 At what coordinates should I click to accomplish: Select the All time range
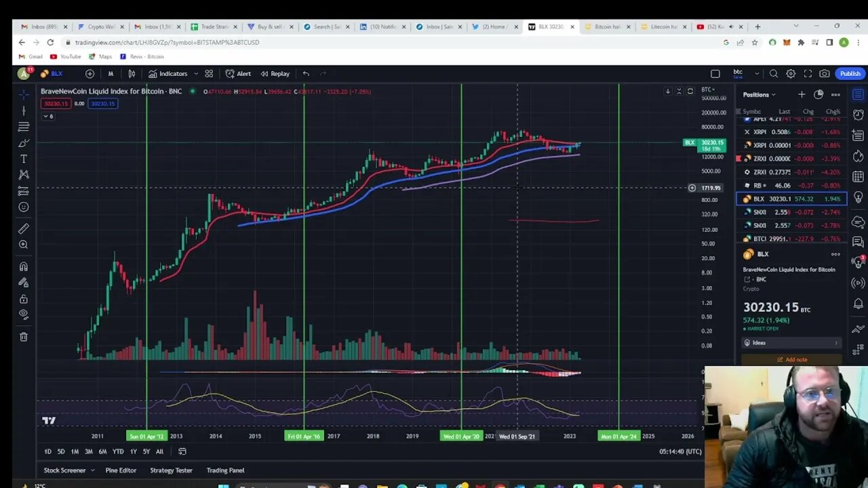tap(159, 452)
